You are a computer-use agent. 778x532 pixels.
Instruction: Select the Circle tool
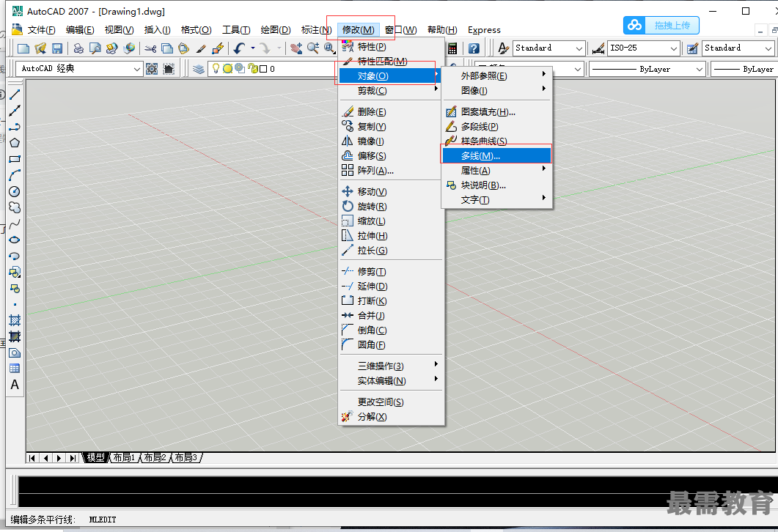(x=15, y=191)
